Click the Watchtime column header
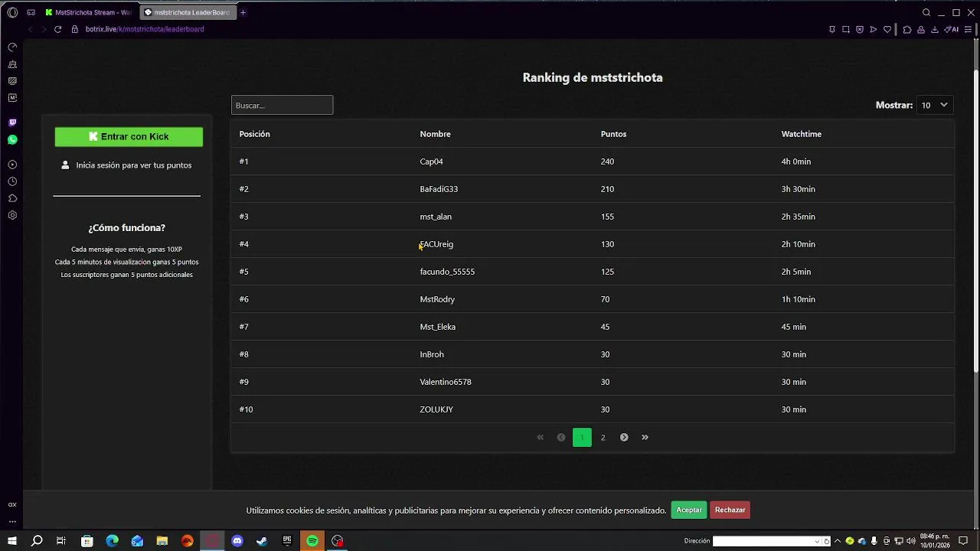980x551 pixels. coord(801,134)
